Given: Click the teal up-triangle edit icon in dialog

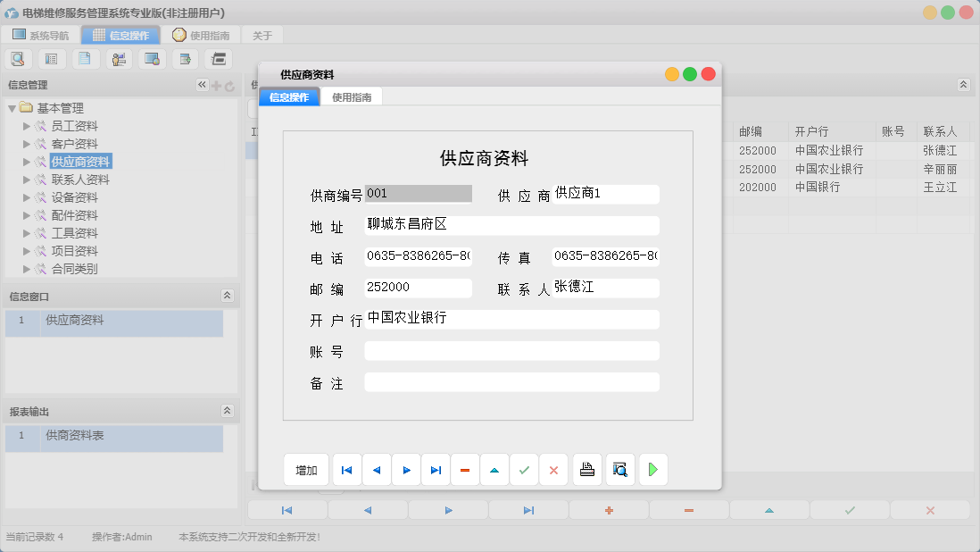Looking at the screenshot, I should [x=494, y=470].
